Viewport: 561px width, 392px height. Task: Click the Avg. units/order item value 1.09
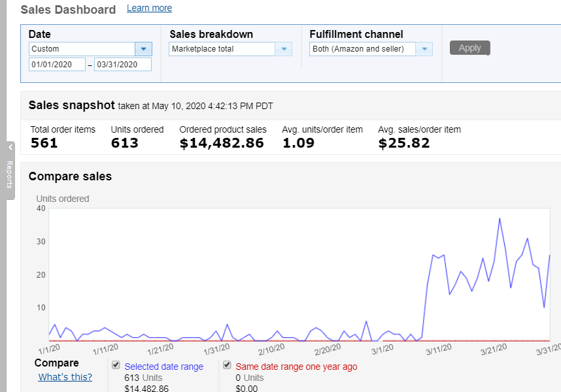click(298, 143)
